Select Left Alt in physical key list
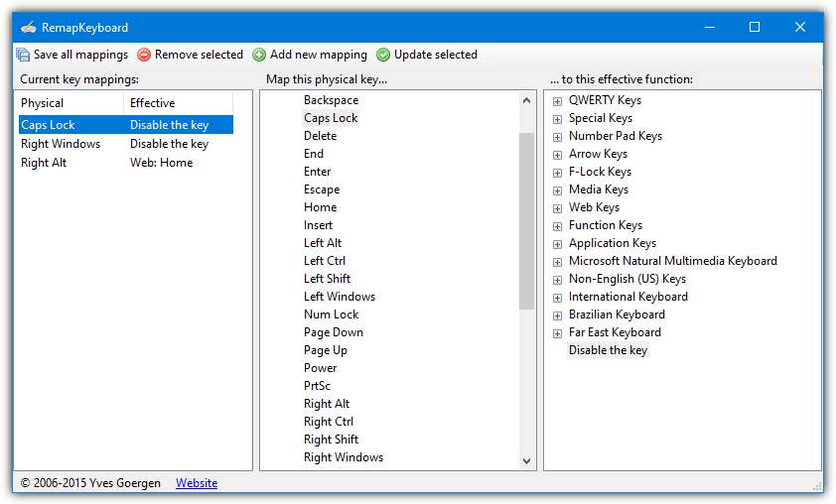The image size is (836, 504). (323, 243)
